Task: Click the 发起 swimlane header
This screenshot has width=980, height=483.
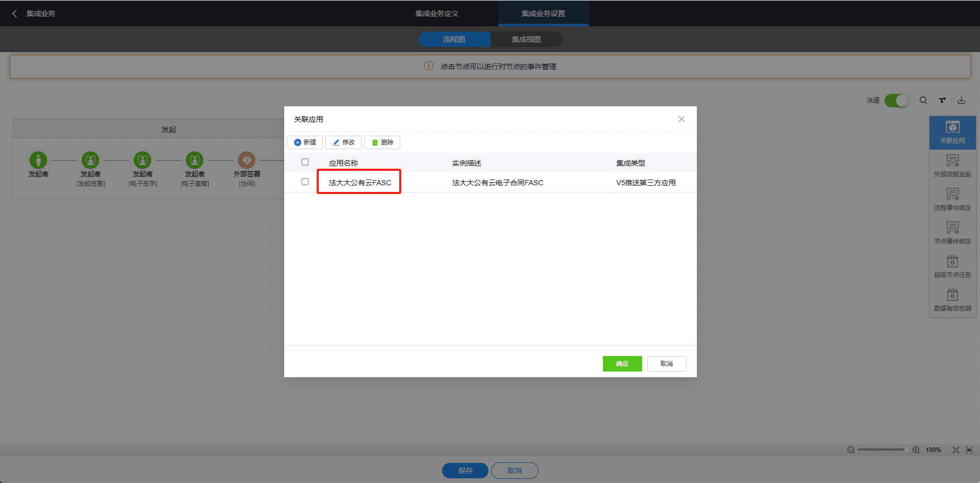Action: coord(169,130)
